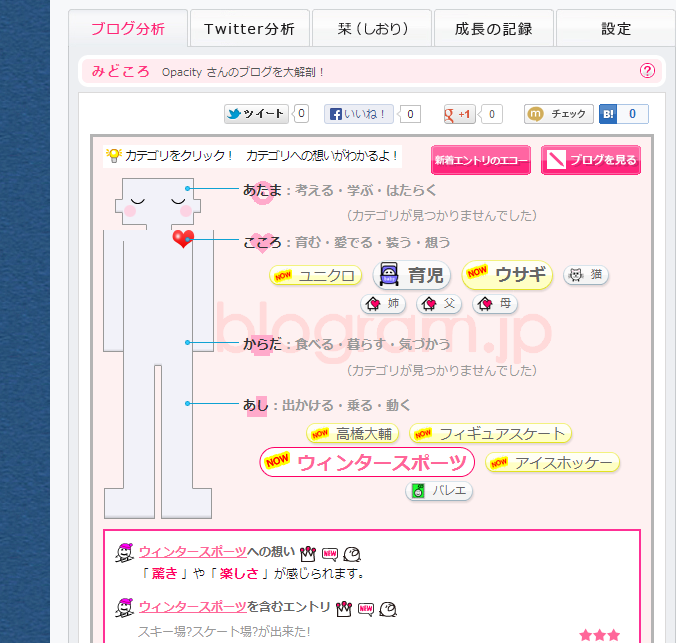
Task: Click the 驚き emotion word
Action: click(x=164, y=573)
